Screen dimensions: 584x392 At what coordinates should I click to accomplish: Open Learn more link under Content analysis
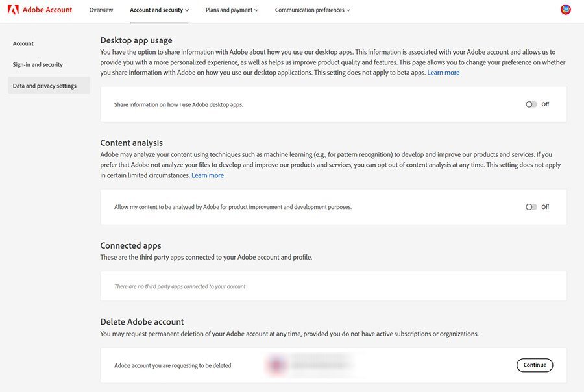208,175
